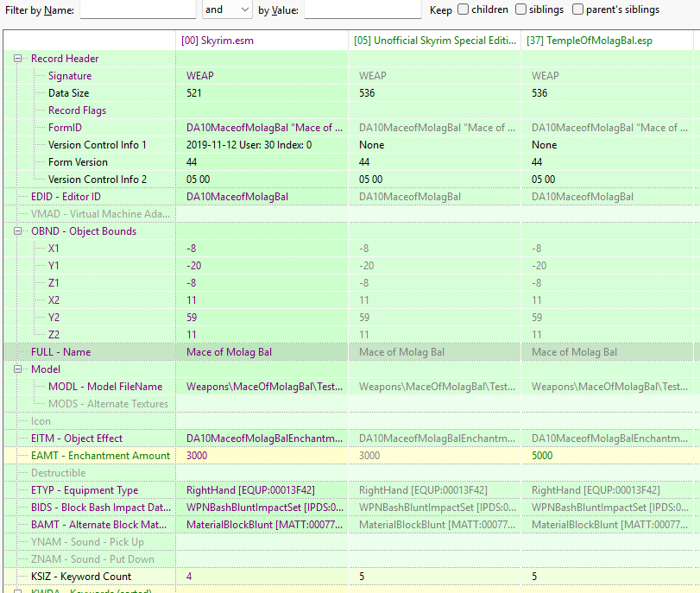Select the [37] TempleOfMolagBal.esp column header
This screenshot has height=593, width=700.
click(607, 41)
